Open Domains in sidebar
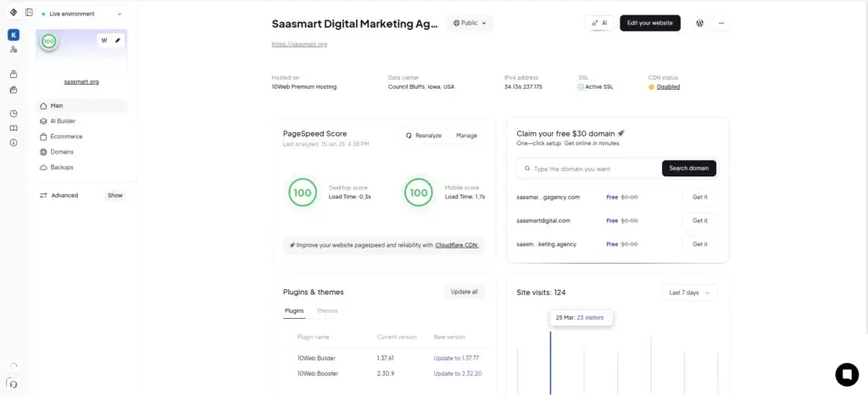Screen dimensions: 868x396 pos(82,152)
